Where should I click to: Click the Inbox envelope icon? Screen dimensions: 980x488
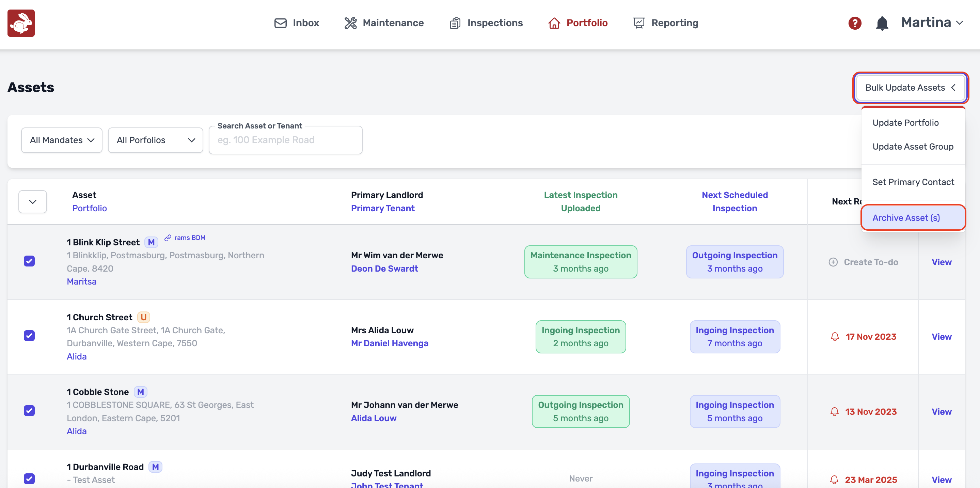click(280, 23)
